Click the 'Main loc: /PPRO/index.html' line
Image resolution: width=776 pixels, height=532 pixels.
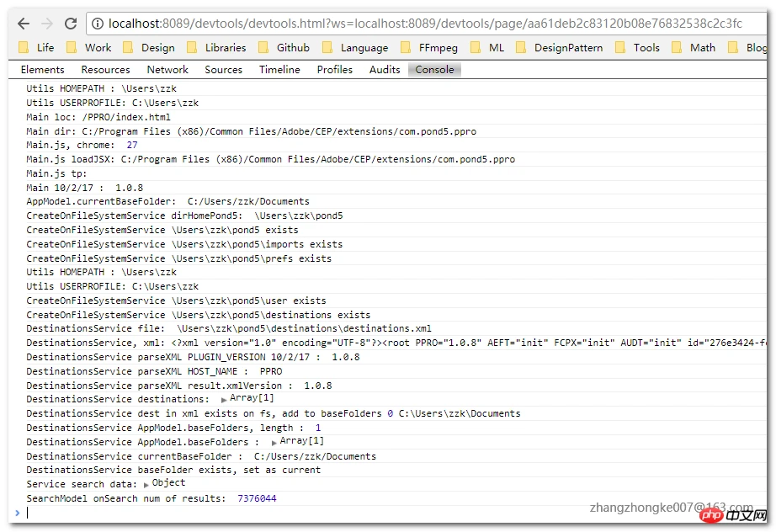[x=98, y=117]
